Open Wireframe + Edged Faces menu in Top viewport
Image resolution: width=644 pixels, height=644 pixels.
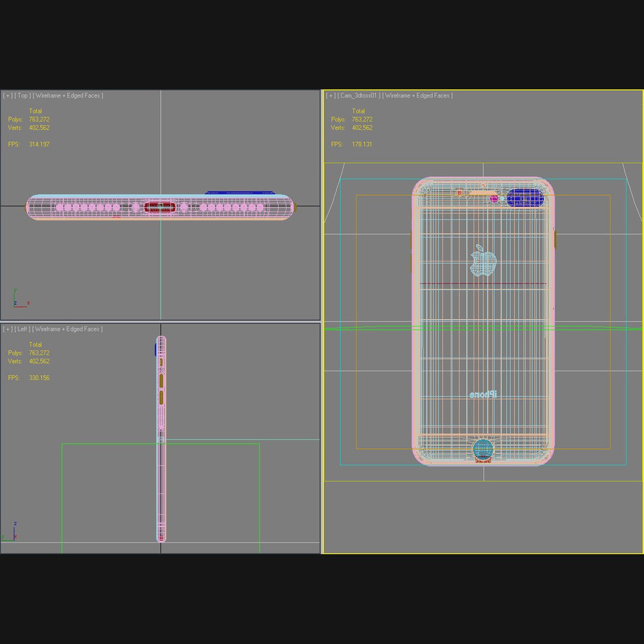68,95
